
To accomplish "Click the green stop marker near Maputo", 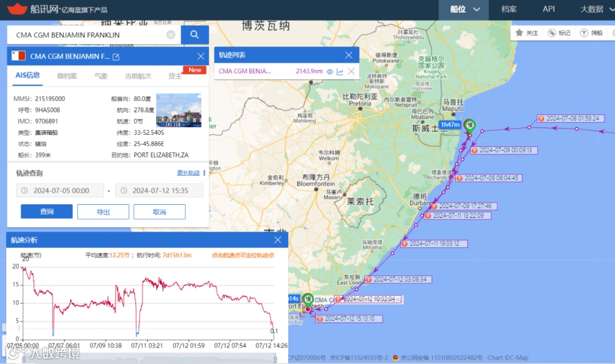I will tap(469, 126).
